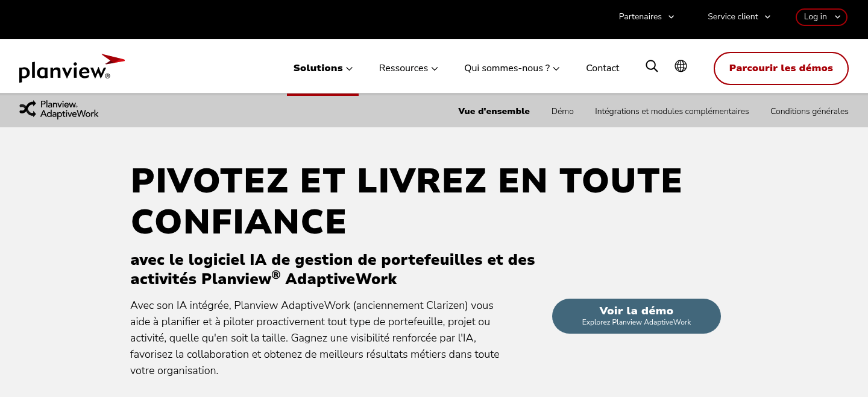Click the Parcourir les démos button
868x397 pixels.
click(781, 68)
